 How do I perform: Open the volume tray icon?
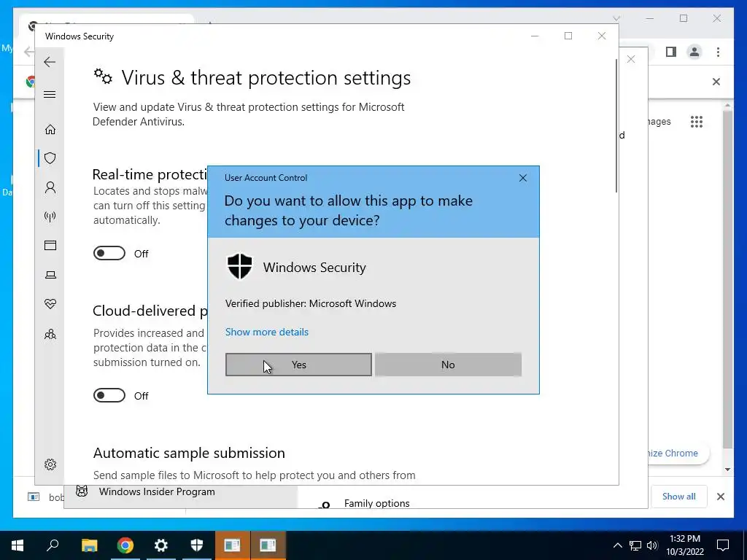[x=652, y=545]
